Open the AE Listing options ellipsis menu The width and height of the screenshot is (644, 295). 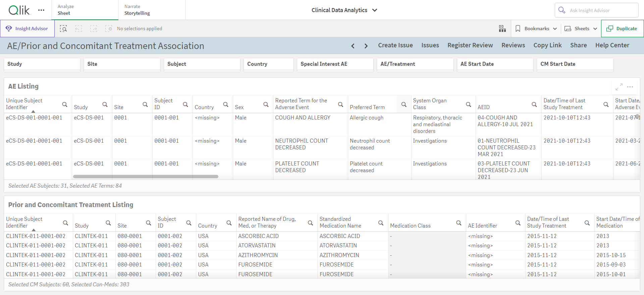[630, 87]
